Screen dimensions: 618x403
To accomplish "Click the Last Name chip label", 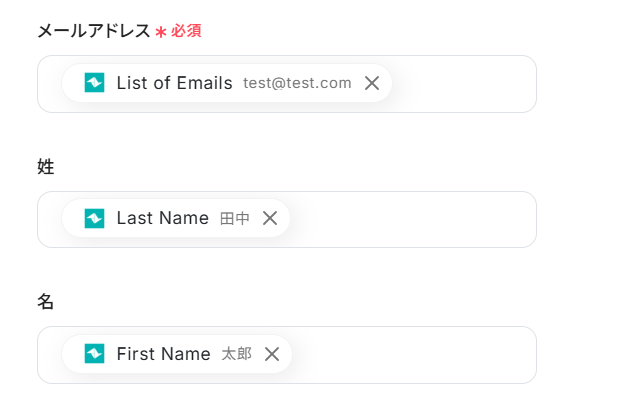I will coord(162,218).
